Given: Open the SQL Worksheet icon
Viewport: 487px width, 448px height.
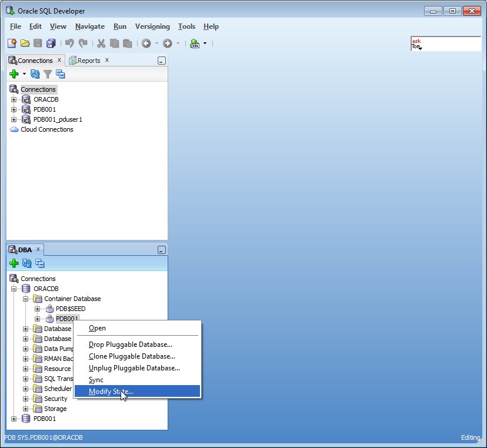Looking at the screenshot, I should tap(195, 43).
